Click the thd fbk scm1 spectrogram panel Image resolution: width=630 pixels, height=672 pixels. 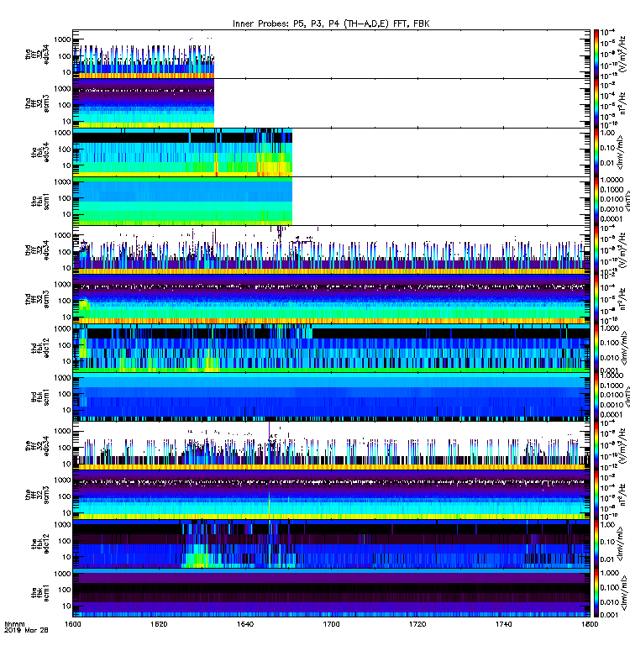pos(331,396)
